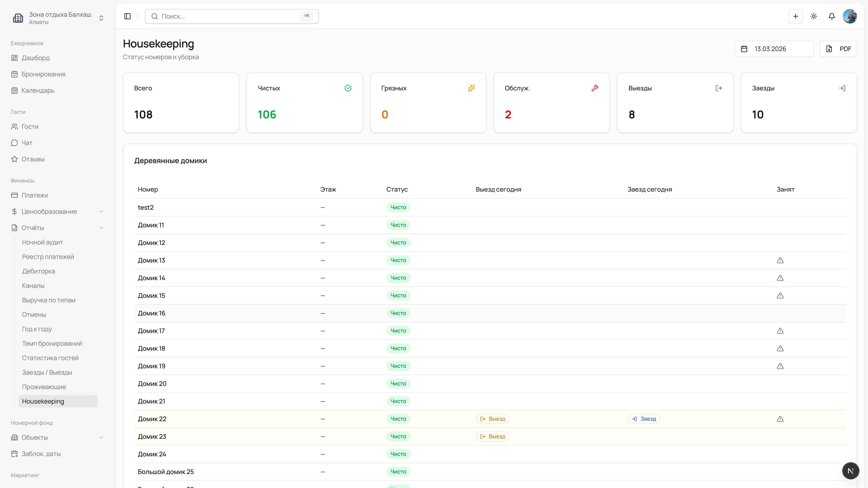Click warning icon in Домик 22 row

(780, 419)
